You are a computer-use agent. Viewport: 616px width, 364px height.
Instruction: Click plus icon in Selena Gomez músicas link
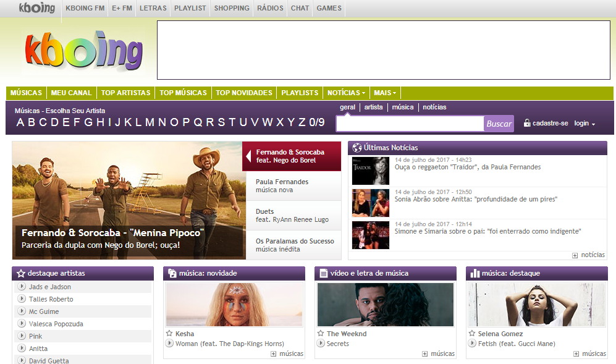pyautogui.click(x=576, y=353)
